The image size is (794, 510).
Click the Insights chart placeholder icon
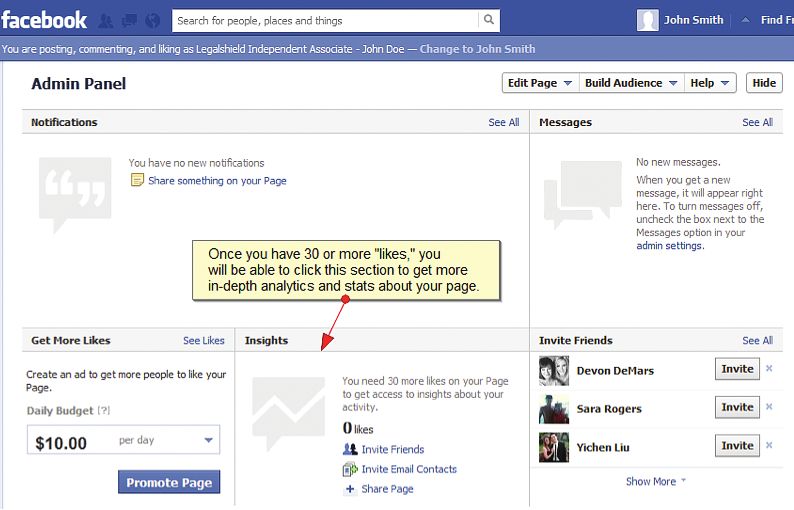(288, 413)
